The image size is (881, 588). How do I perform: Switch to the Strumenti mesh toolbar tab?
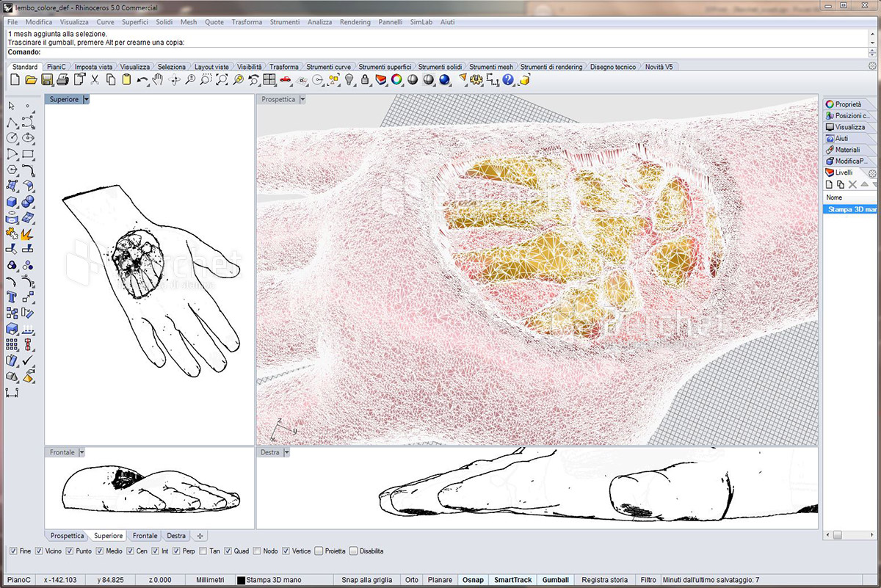click(x=490, y=67)
